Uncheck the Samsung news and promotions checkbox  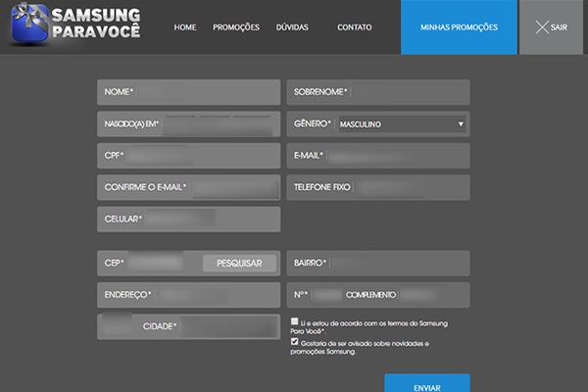[294, 342]
